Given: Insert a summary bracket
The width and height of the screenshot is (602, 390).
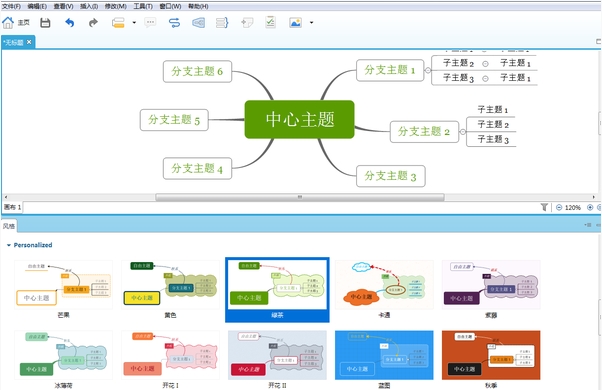Looking at the screenshot, I should coord(222,23).
